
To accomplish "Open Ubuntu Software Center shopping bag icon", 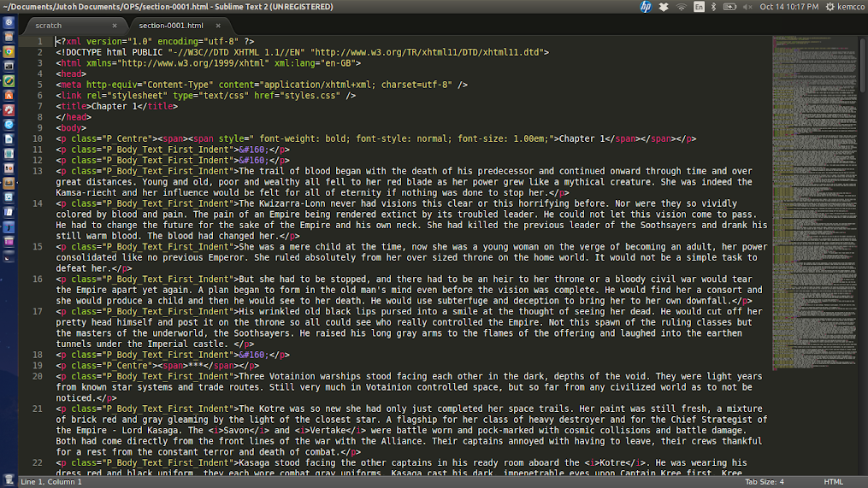I will (9, 95).
